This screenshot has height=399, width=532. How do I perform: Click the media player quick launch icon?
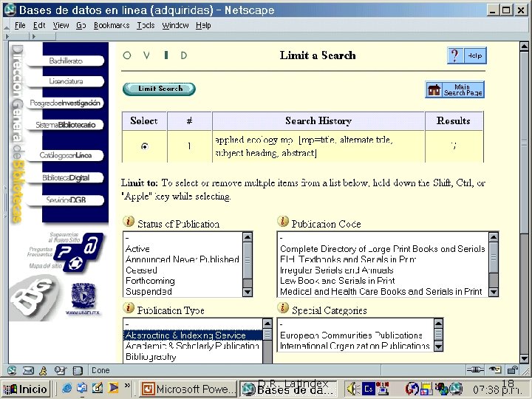pos(113,387)
